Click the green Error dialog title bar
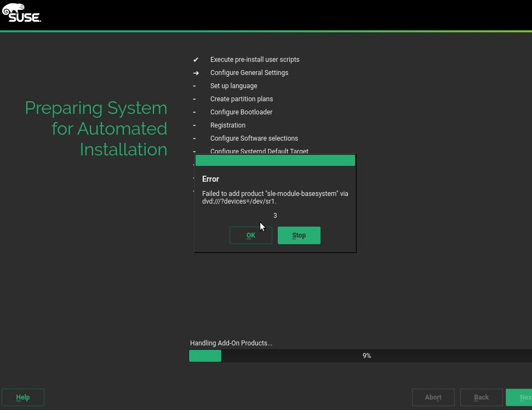Screen dimensions: 532x410 275,160
